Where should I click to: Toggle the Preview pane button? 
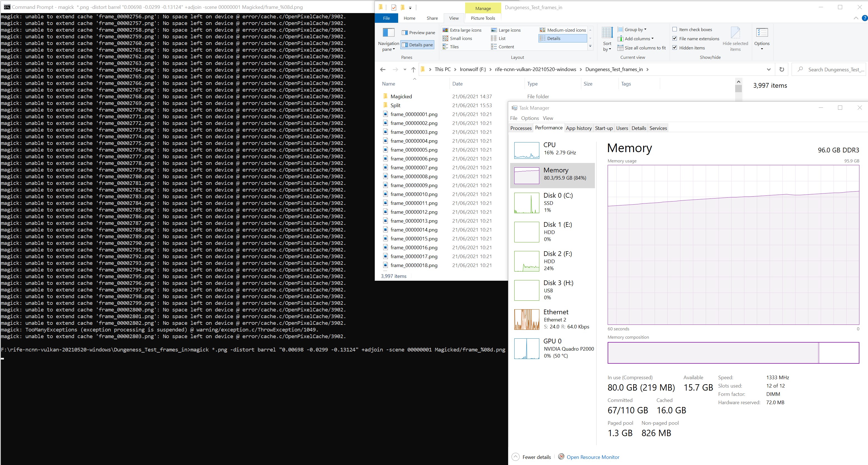(418, 33)
